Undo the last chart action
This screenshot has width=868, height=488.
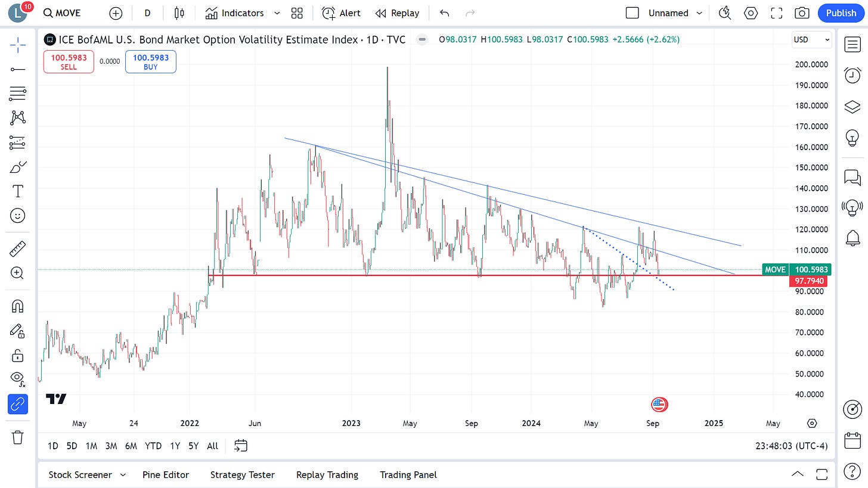click(444, 13)
